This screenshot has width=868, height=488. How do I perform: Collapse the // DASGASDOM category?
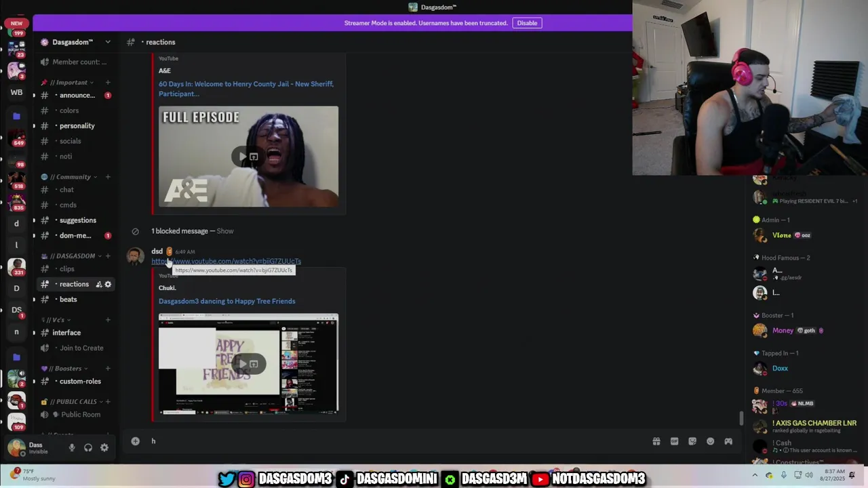click(73, 256)
